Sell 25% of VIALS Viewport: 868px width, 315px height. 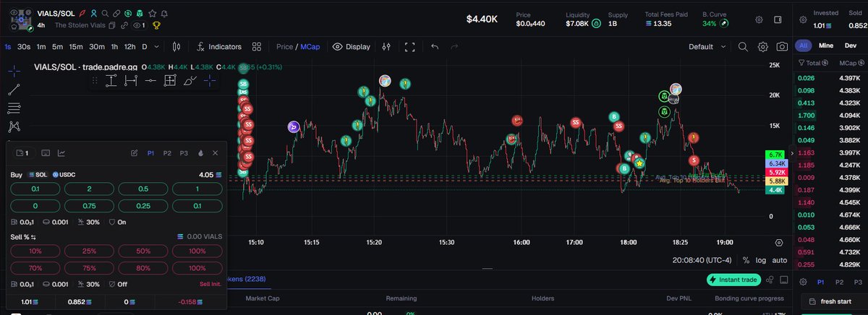pos(88,250)
